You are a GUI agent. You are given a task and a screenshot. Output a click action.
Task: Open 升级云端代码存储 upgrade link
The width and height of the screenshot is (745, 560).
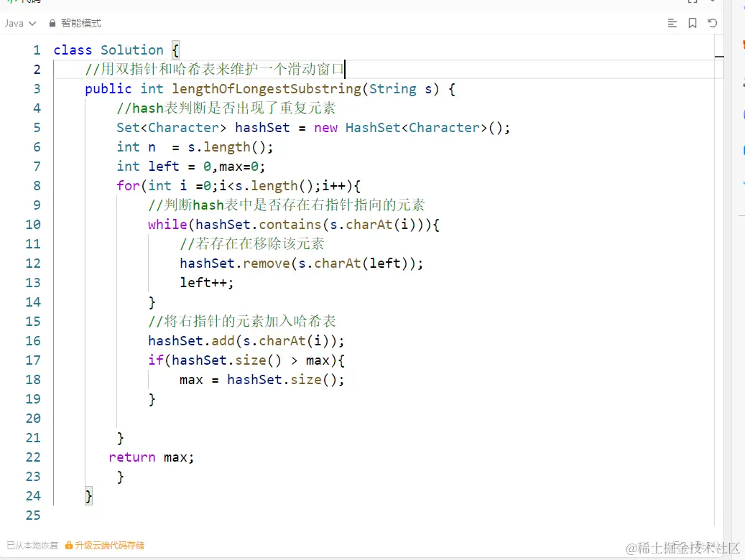pos(104,545)
